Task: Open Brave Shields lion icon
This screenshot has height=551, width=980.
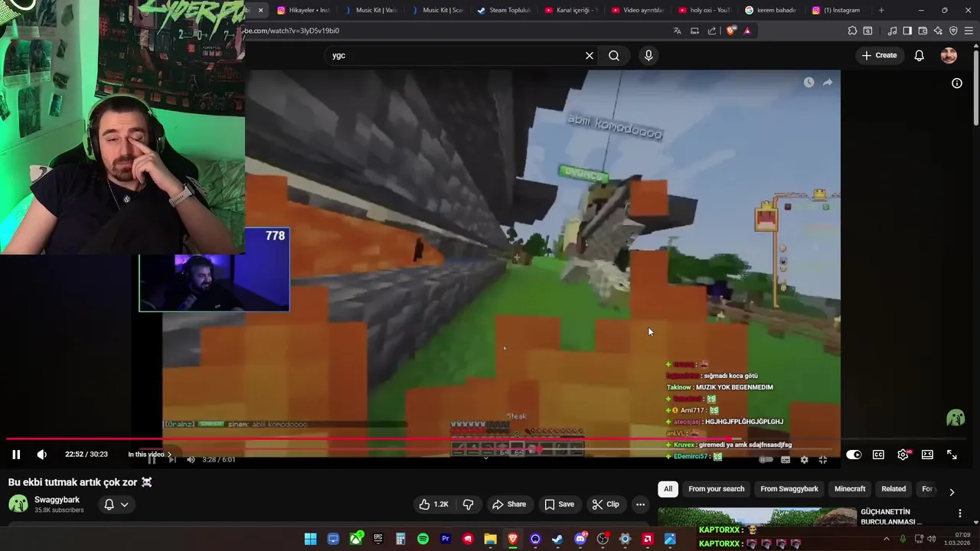Action: pos(731,31)
